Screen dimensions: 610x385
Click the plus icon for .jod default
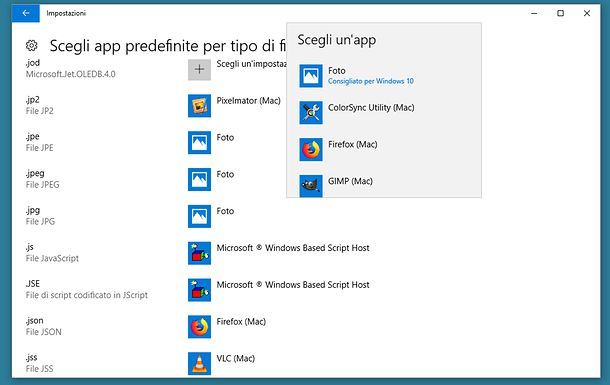coord(199,69)
